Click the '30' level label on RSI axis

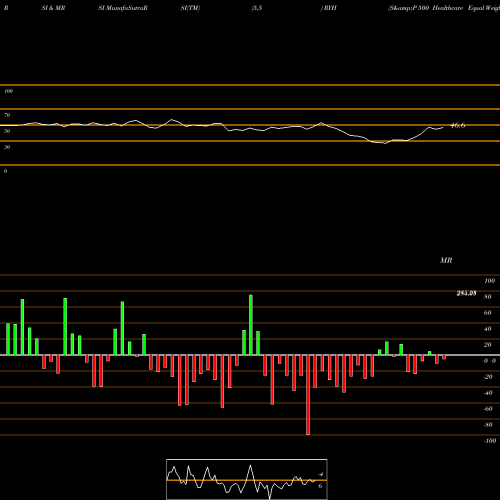[x=7, y=147]
